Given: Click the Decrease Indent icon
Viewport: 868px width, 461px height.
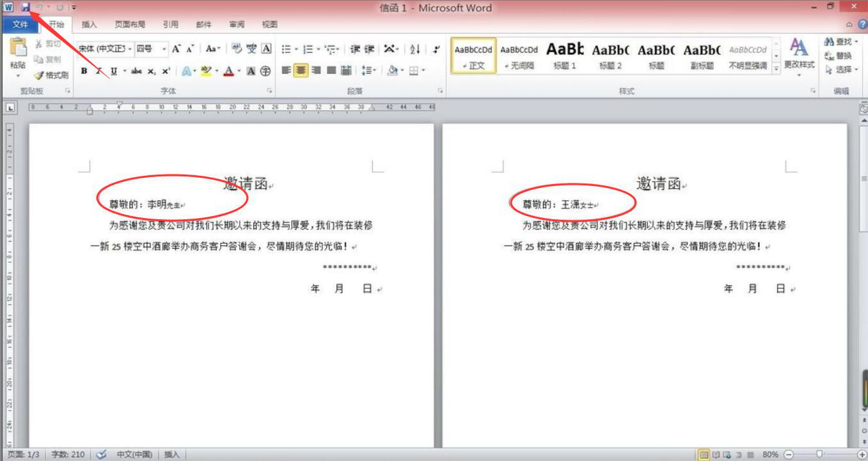Looking at the screenshot, I should click(x=354, y=49).
